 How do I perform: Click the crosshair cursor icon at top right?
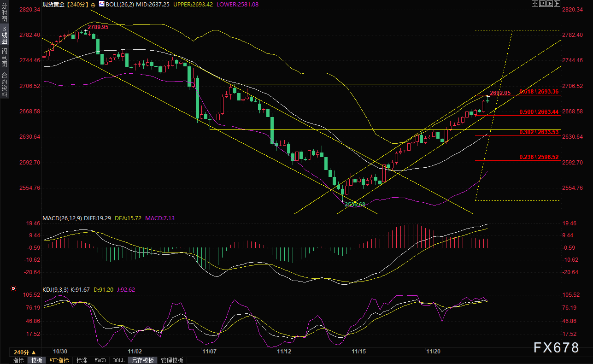click(535, 4)
